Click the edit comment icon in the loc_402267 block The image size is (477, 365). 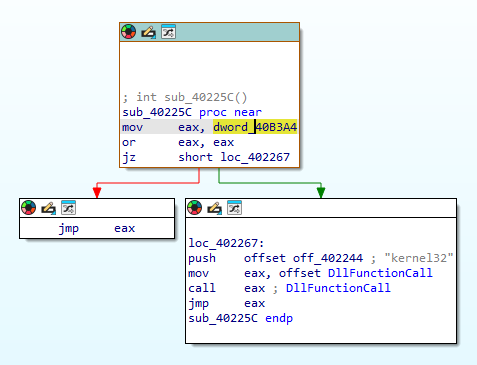pyautogui.click(x=214, y=208)
